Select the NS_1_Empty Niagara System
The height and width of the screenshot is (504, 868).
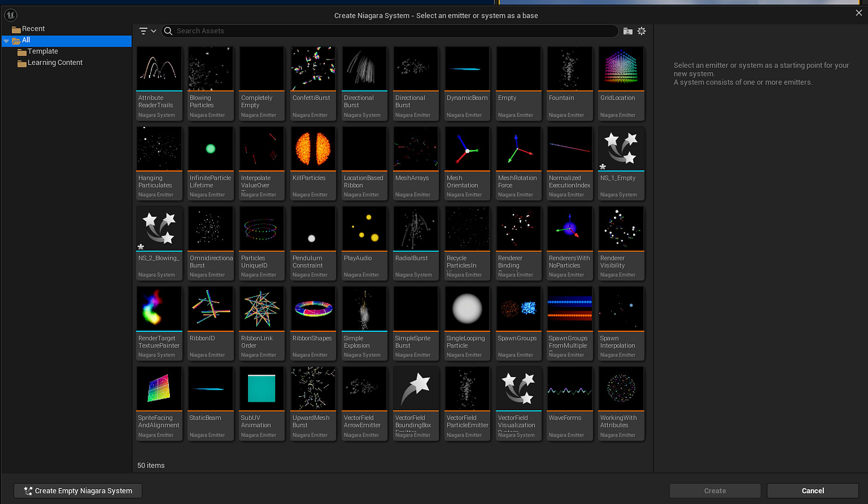621,163
